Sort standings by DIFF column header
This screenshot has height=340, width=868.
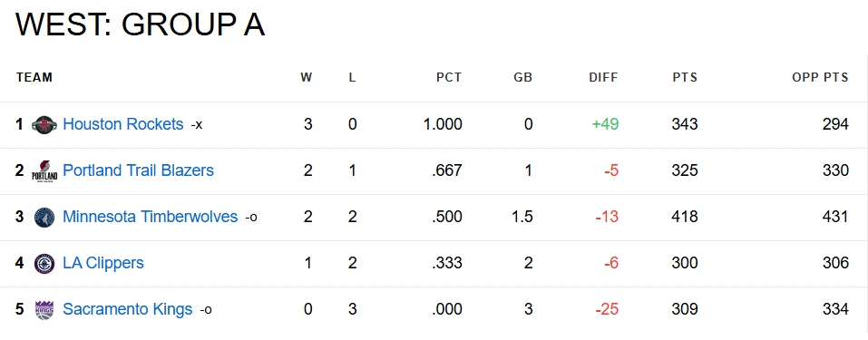click(x=603, y=78)
